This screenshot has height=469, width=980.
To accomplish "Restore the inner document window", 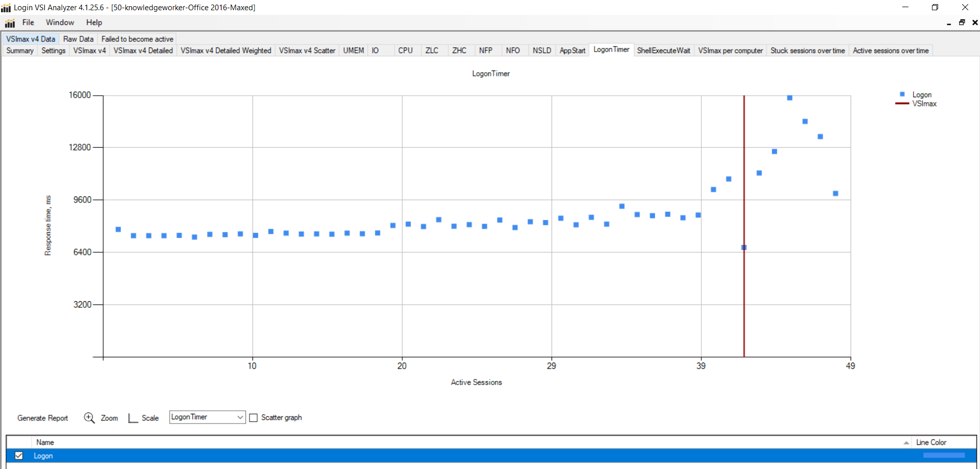I will pos(962,23).
